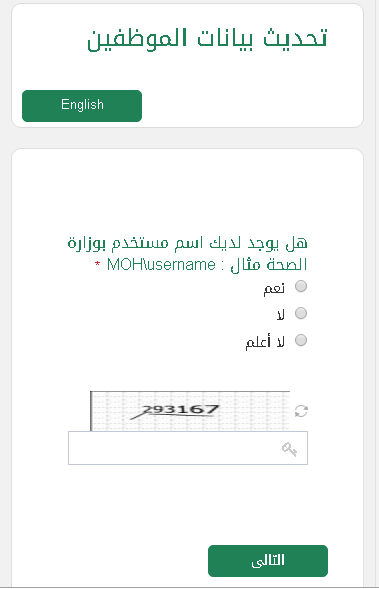Refresh the captcha image
The height and width of the screenshot is (589, 379).
tap(301, 411)
